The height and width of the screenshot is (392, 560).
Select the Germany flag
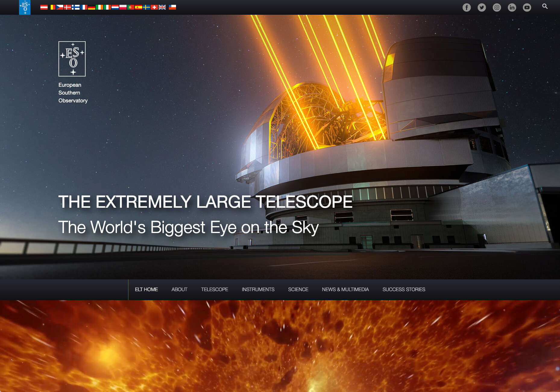[92, 7]
